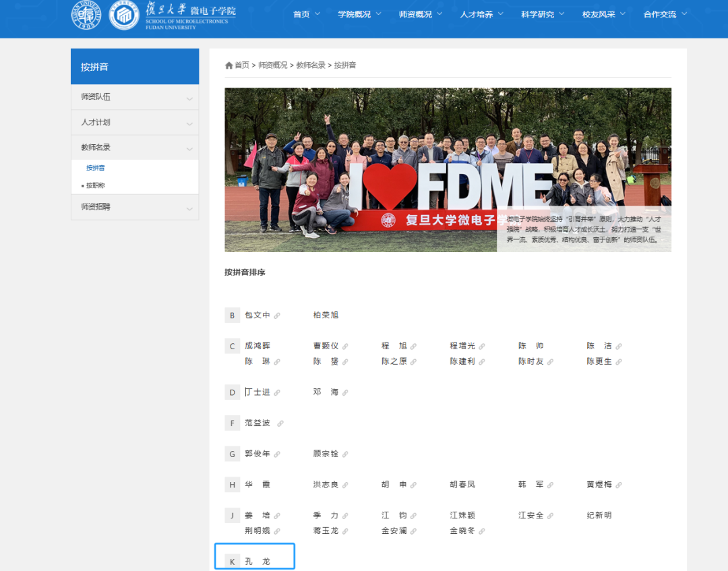
Task: Click the home icon in the breadcrumb
Action: click(x=229, y=65)
